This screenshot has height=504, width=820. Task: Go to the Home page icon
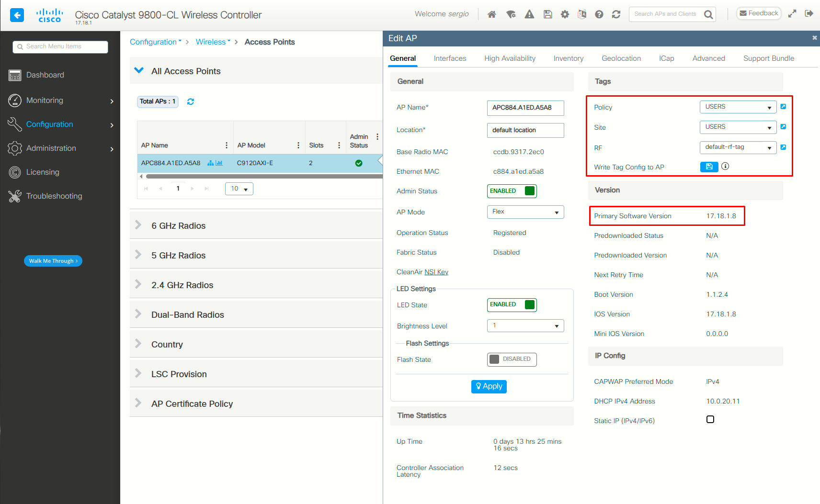point(492,14)
